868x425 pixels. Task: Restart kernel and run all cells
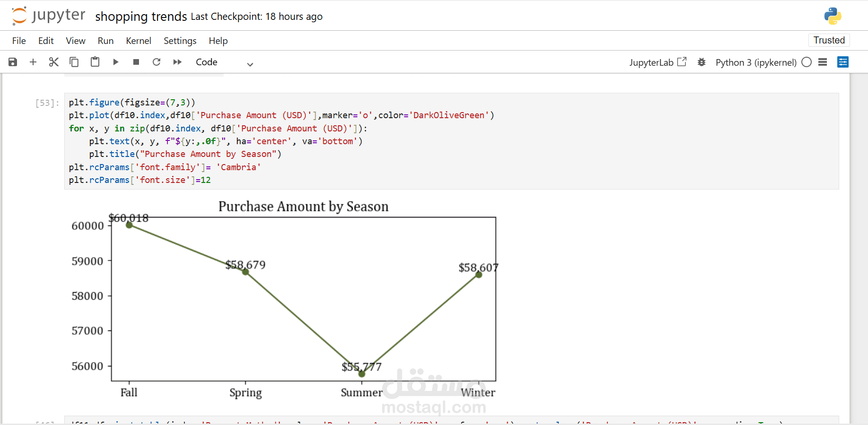pyautogui.click(x=177, y=62)
